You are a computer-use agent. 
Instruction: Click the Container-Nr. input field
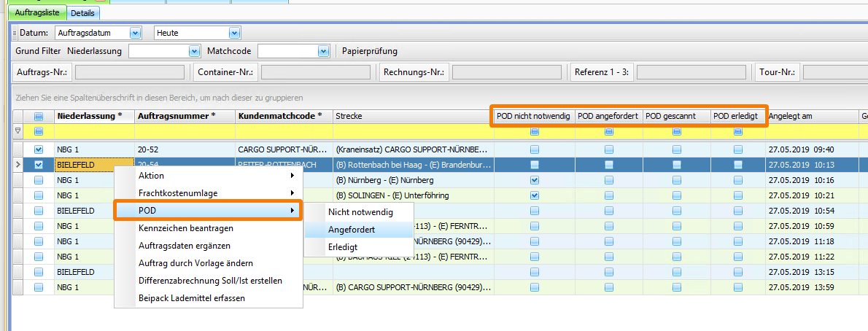(315, 71)
